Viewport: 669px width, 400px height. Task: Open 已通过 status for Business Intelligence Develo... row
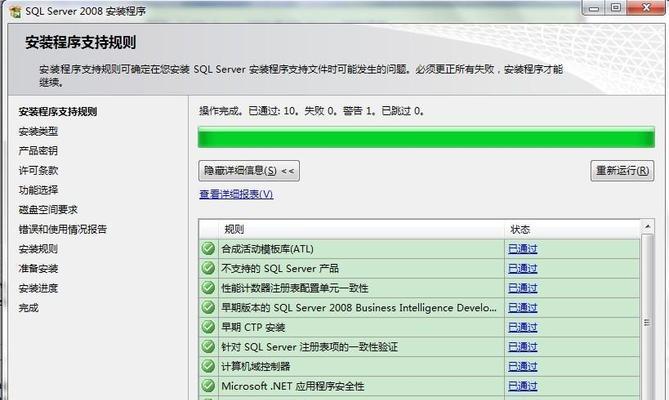point(523,307)
